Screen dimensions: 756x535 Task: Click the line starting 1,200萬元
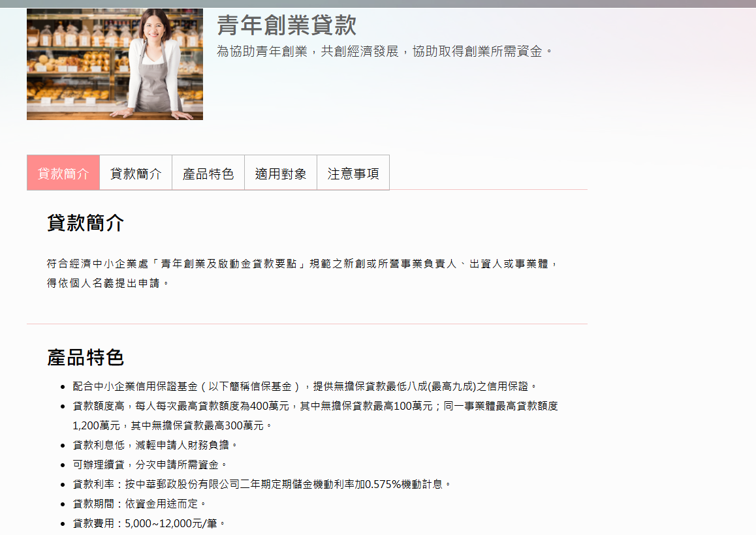[x=172, y=425]
